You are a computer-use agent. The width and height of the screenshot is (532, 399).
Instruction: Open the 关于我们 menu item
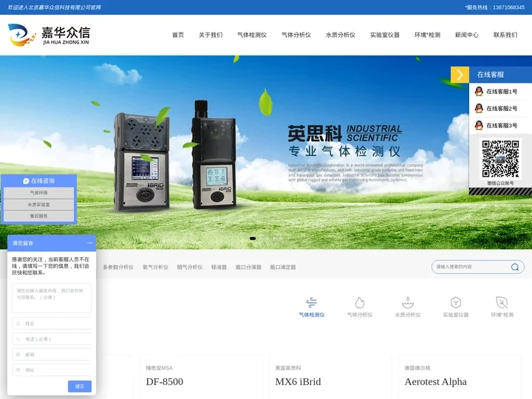tap(211, 35)
